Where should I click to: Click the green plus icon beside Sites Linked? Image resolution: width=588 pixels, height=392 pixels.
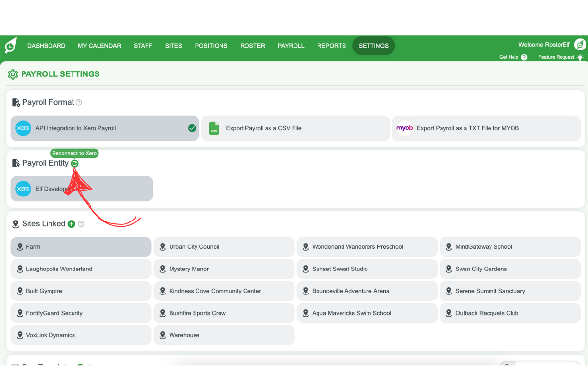point(72,223)
